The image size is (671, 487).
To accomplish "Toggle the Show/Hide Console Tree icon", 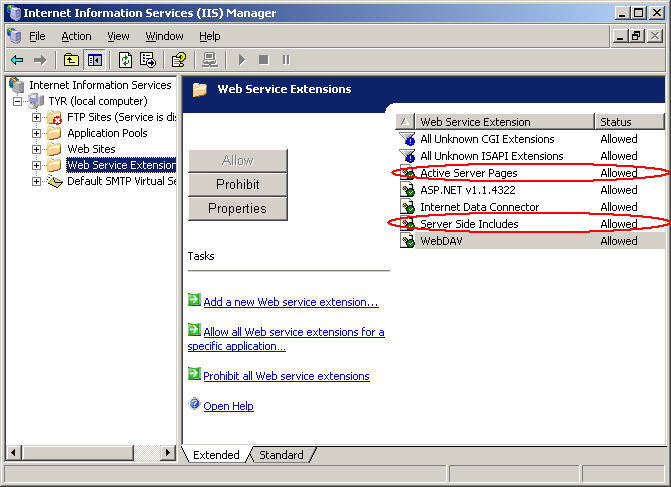I will pos(94,60).
